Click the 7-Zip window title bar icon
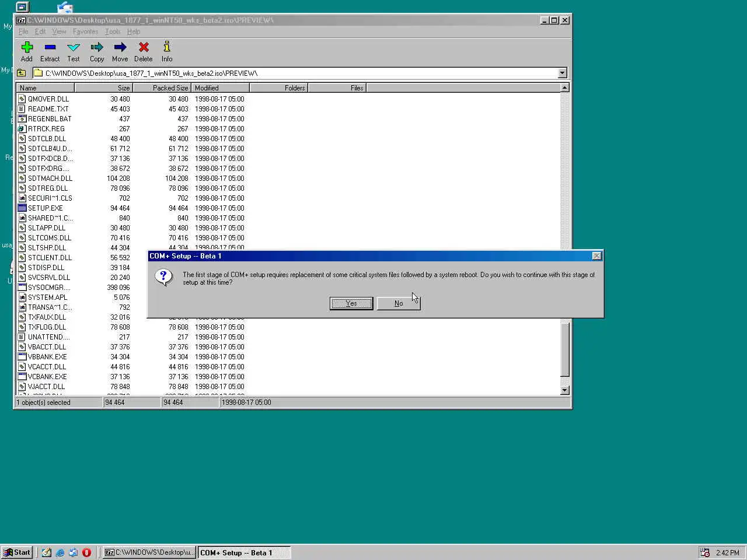 click(x=21, y=20)
